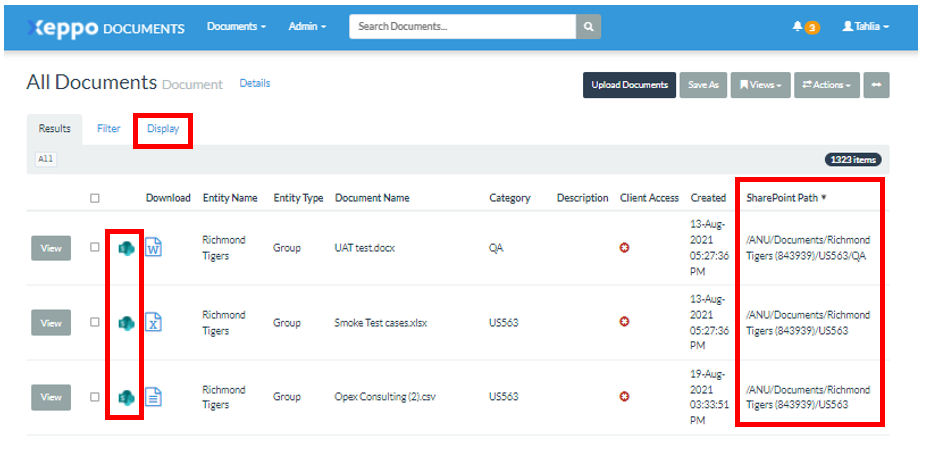Image resolution: width=925 pixels, height=455 pixels.
Task: Check the box for UAT test.docx row
Action: coord(95,247)
